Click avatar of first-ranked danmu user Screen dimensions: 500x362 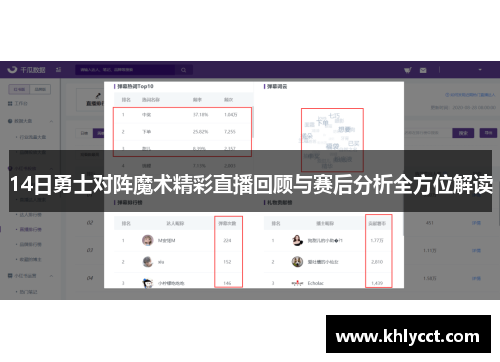point(147,240)
